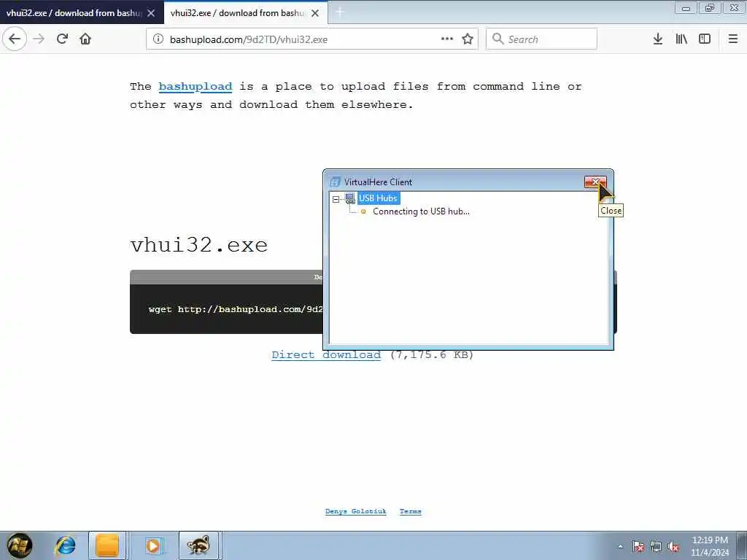Bookmark this page with the star

(x=468, y=39)
